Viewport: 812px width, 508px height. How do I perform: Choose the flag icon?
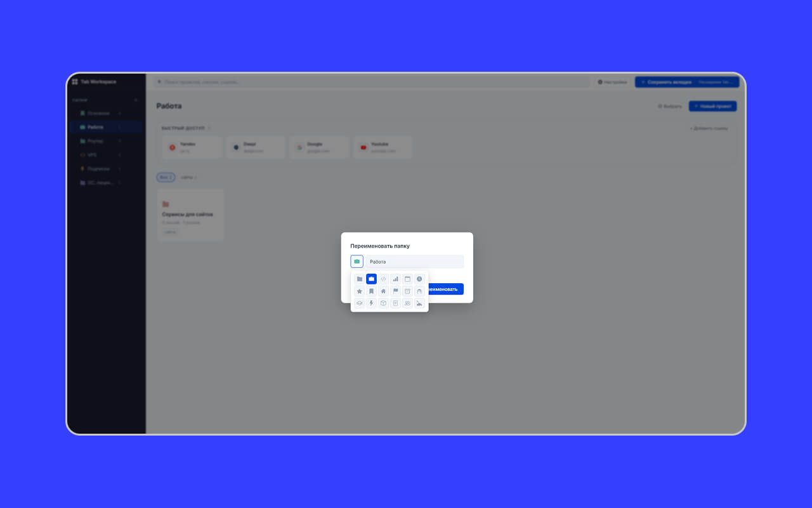(395, 291)
